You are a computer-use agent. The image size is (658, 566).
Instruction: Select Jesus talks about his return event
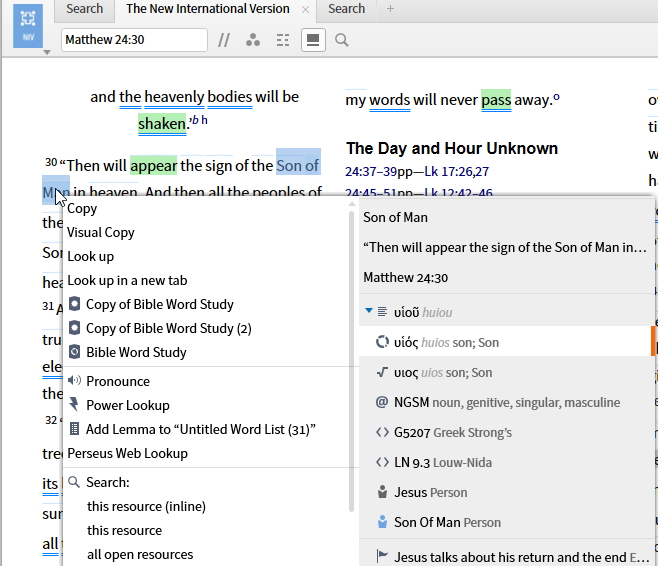pyautogui.click(x=507, y=557)
